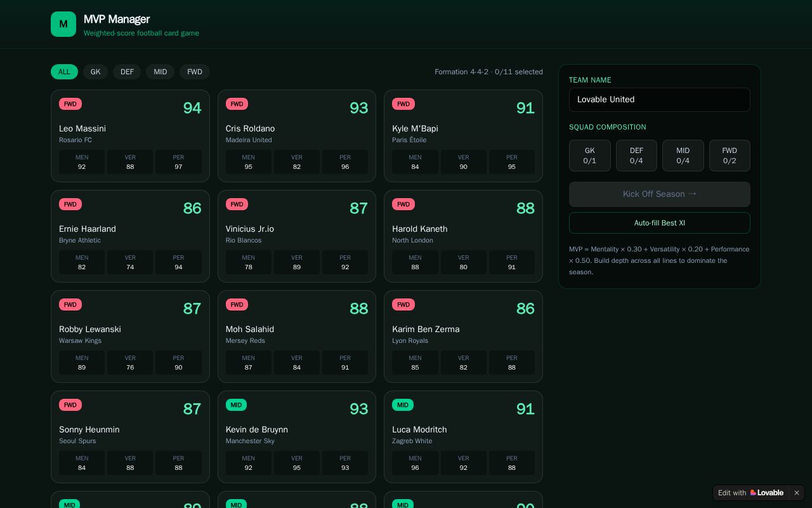
Task: Choose the Kevin de Bruynn card
Action: [x=297, y=437]
